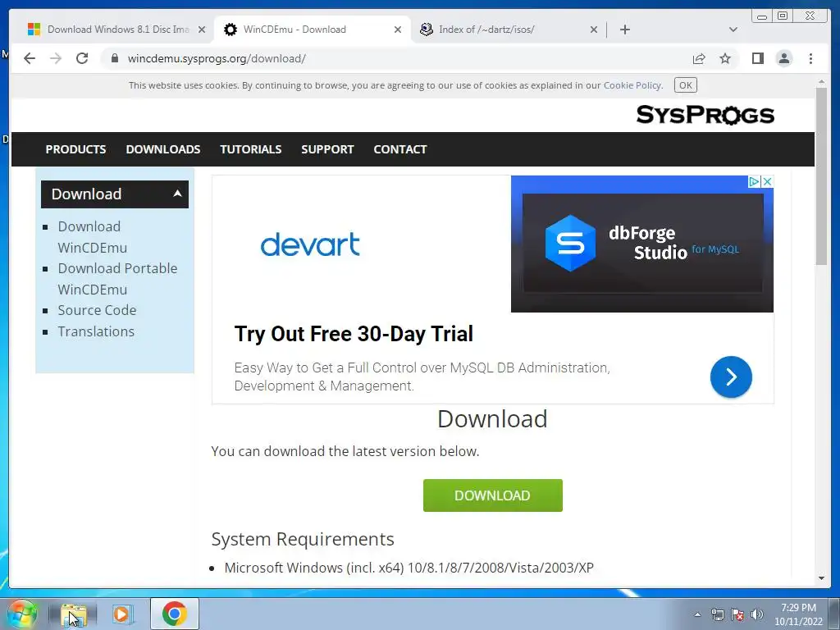This screenshot has width=840, height=630.
Task: Click the padlock site info icon
Action: (x=115, y=58)
